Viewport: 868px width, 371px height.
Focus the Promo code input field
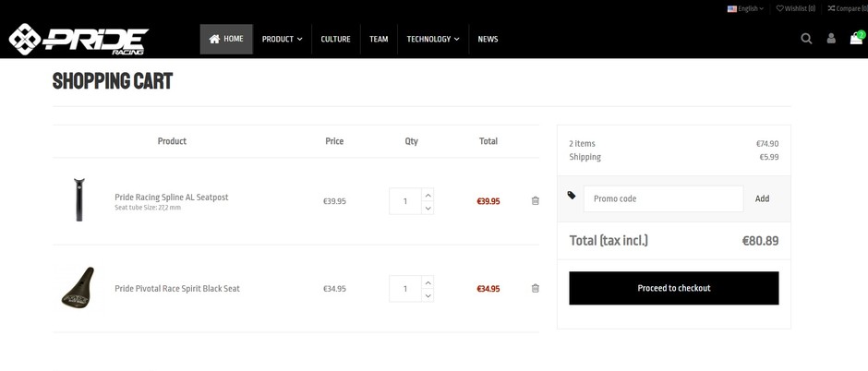[x=663, y=198]
